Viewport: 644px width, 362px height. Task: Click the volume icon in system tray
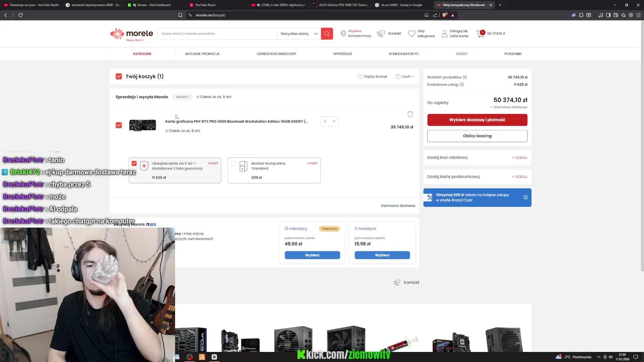(x=611, y=357)
